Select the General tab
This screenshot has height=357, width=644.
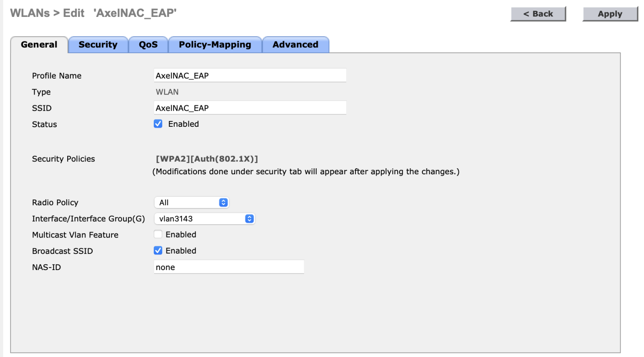click(x=39, y=45)
